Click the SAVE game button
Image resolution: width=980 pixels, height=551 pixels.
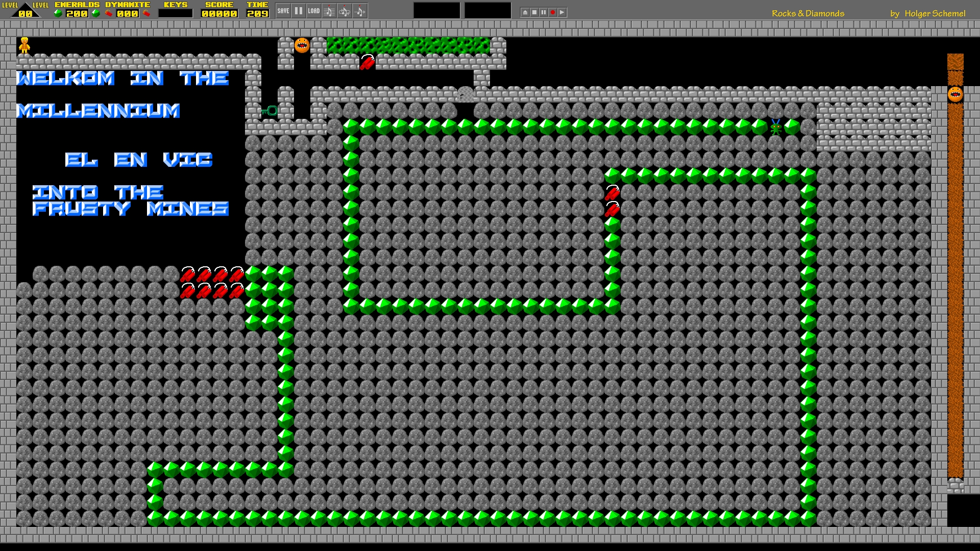pyautogui.click(x=283, y=11)
